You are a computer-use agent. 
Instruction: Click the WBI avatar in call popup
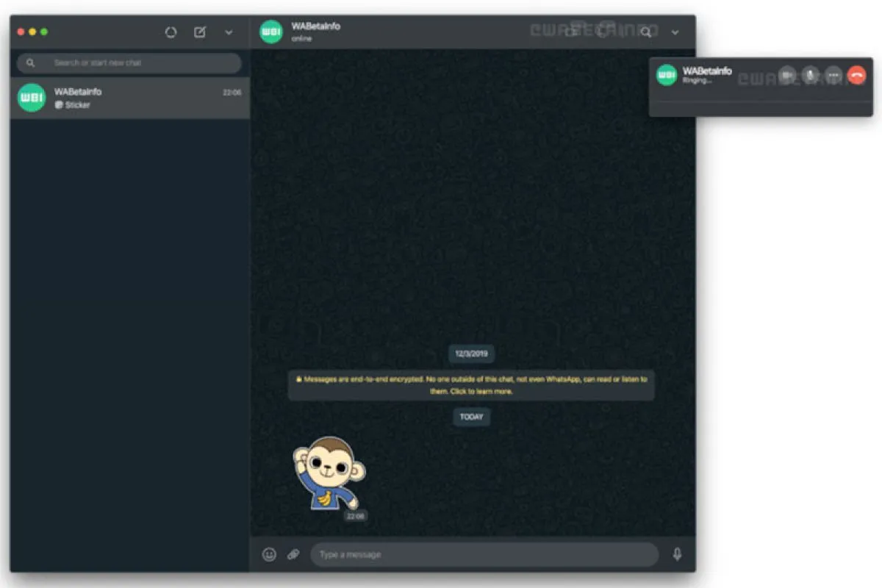click(x=667, y=75)
